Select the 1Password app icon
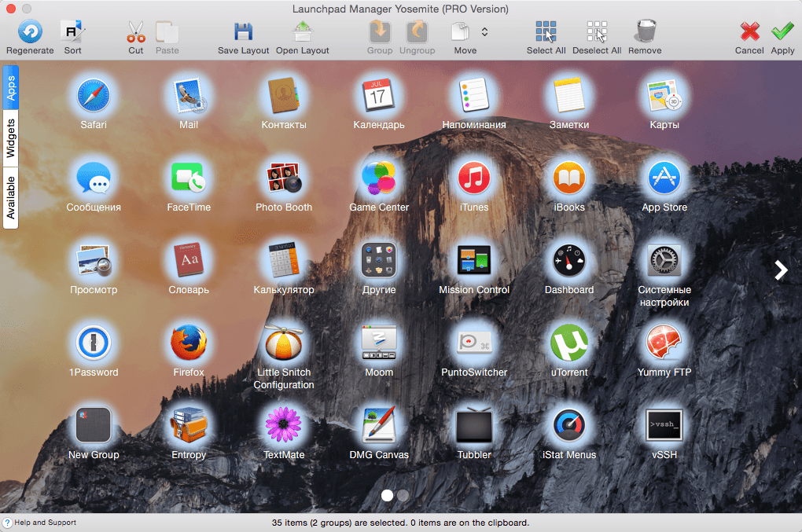 click(x=93, y=343)
